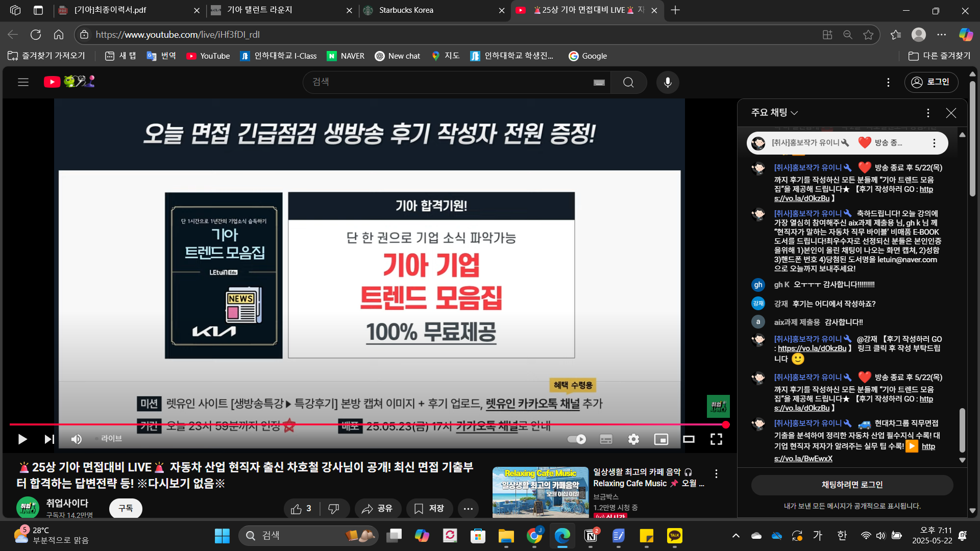Image resolution: width=980 pixels, height=551 pixels.
Task: Enter fullscreen video mode
Action: click(716, 439)
